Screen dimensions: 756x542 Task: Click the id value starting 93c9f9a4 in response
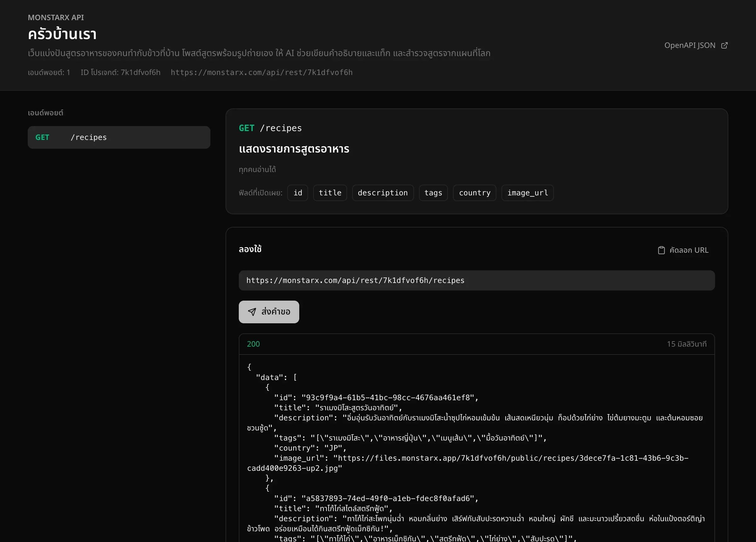(387, 398)
